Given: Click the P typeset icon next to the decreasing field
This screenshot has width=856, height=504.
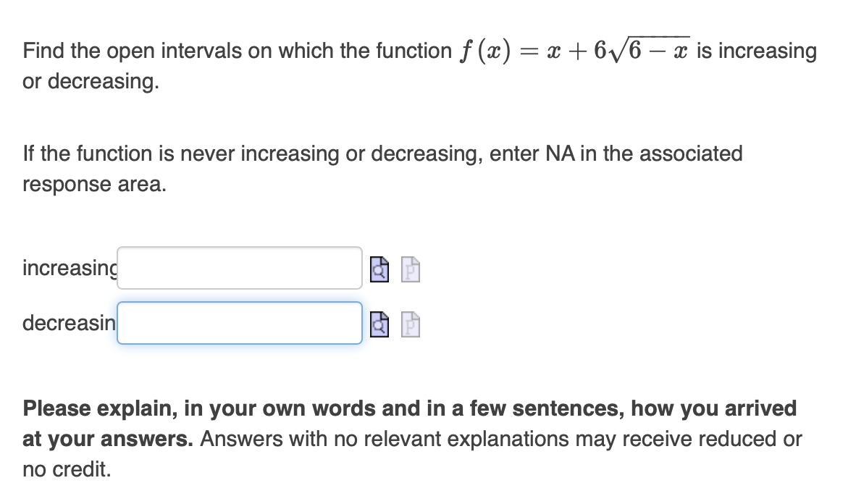Looking at the screenshot, I should coord(409,324).
